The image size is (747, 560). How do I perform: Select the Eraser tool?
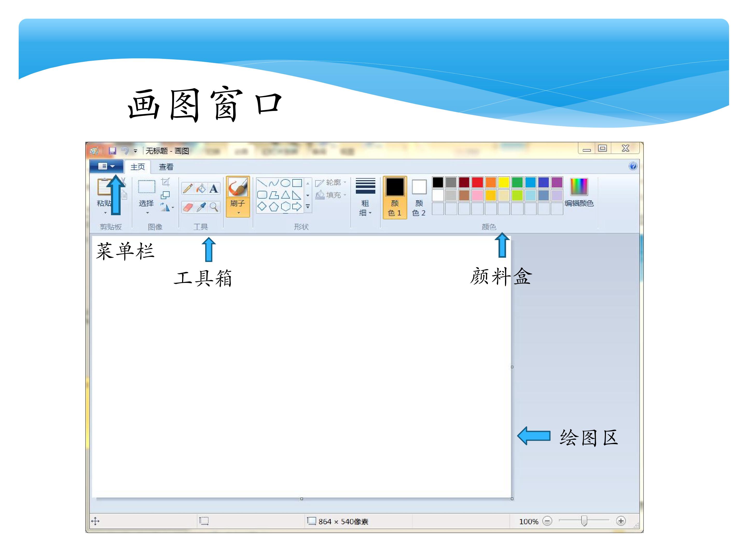pyautogui.click(x=188, y=207)
